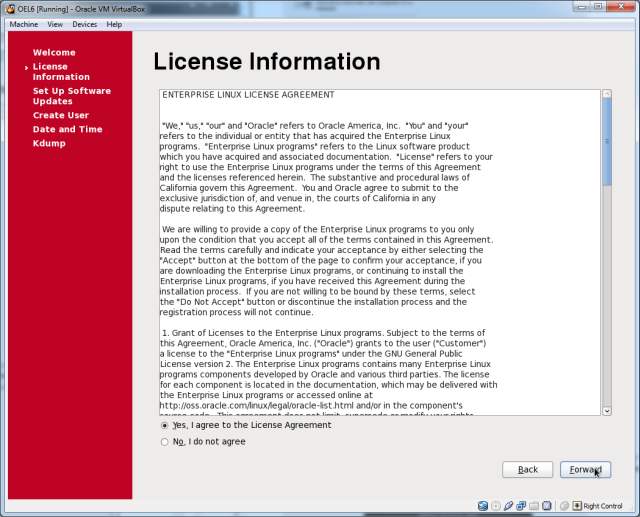Click the Welcome step in sidebar
The height and width of the screenshot is (517, 640).
(54, 53)
